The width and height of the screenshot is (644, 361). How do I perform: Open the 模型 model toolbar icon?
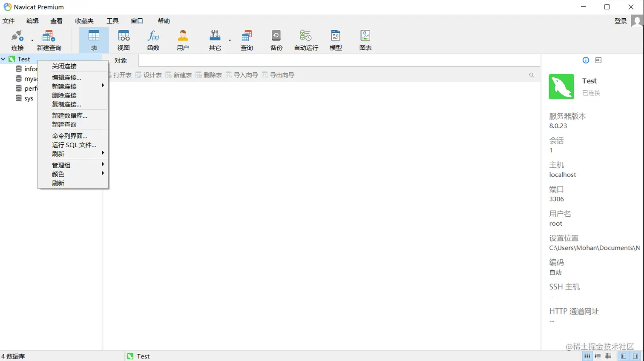336,40
